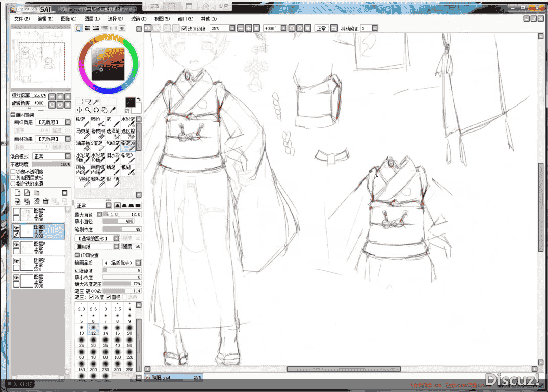Image resolution: width=548 pixels, height=392 pixels.
Task: Pick the rectangular selection tool
Action: (80, 101)
